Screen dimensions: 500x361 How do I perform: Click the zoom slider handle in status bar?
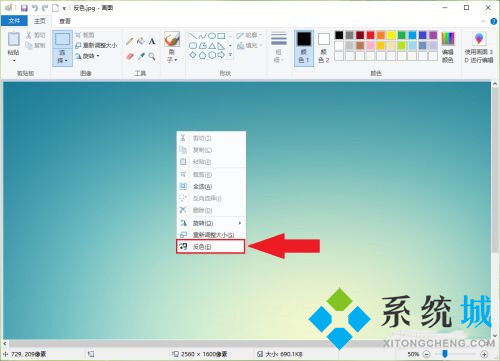tap(445, 354)
